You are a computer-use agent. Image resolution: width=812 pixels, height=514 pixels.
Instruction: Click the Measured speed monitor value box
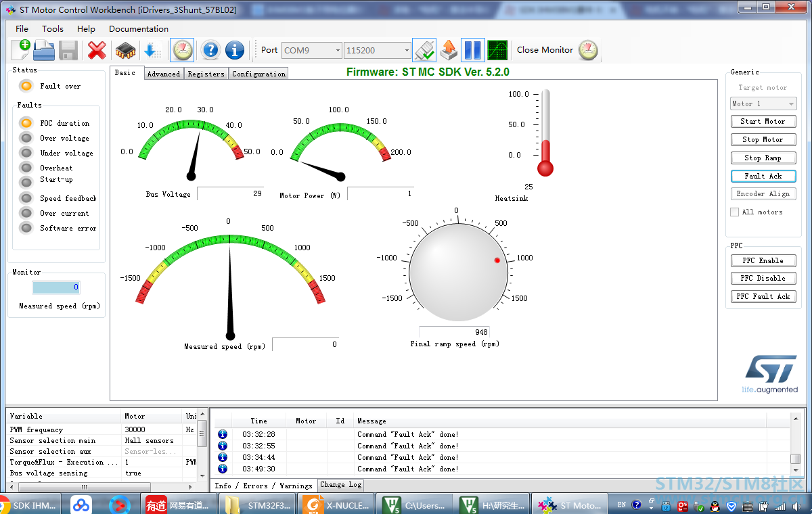56,287
